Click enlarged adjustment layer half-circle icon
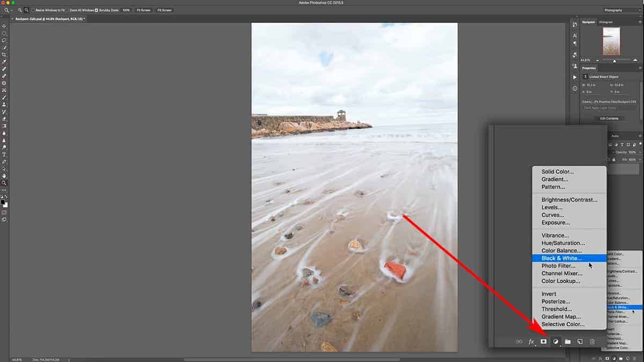Image resolution: width=644 pixels, height=362 pixels. coord(556,341)
